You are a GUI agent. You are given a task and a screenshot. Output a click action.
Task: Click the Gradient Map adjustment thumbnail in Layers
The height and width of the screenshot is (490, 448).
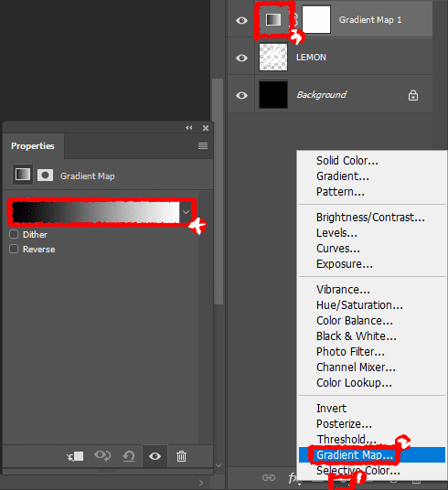pyautogui.click(x=273, y=20)
